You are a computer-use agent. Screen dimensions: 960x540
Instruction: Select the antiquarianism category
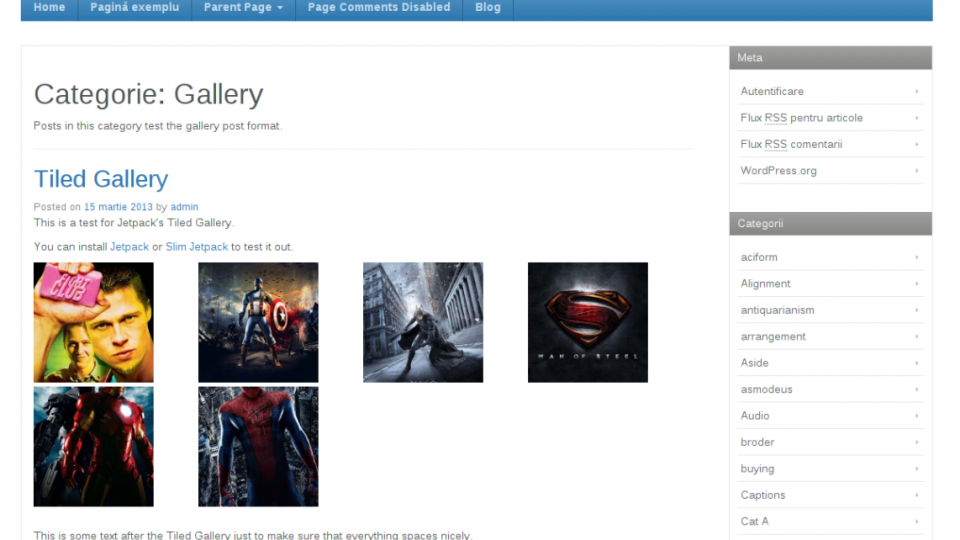pyautogui.click(x=777, y=310)
